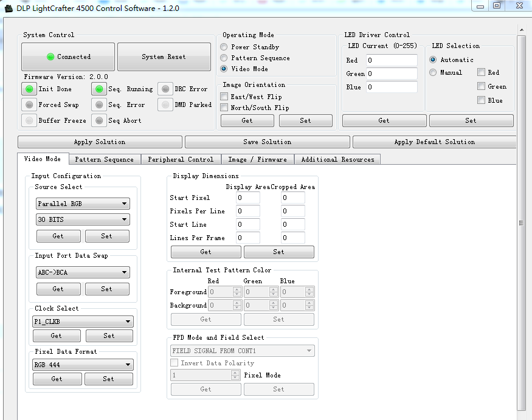The image size is (532, 420).
Task: Click Background Blue spinner down arrow
Action: click(309, 308)
